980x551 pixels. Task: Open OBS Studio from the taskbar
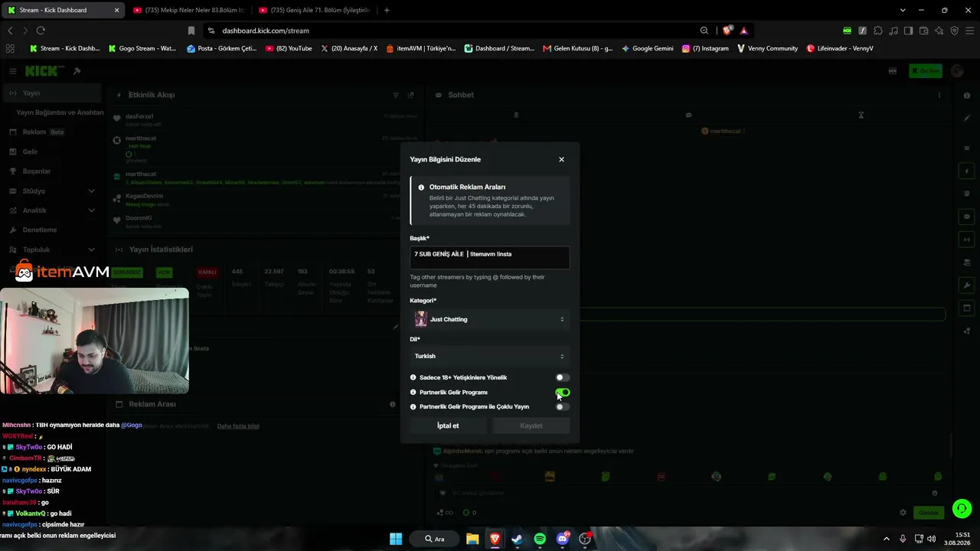(585, 539)
